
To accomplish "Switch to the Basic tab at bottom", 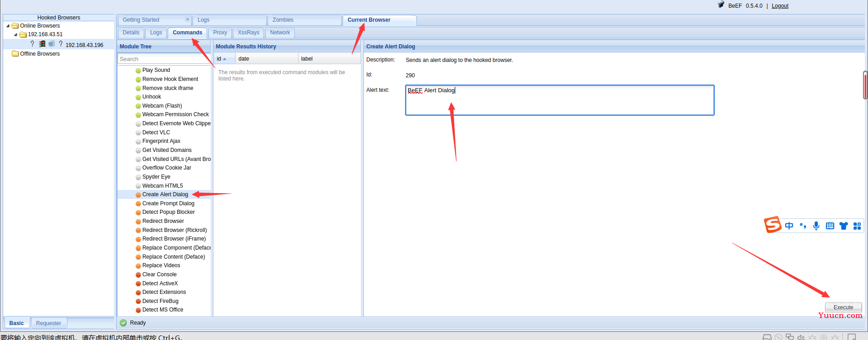I will (x=17, y=323).
